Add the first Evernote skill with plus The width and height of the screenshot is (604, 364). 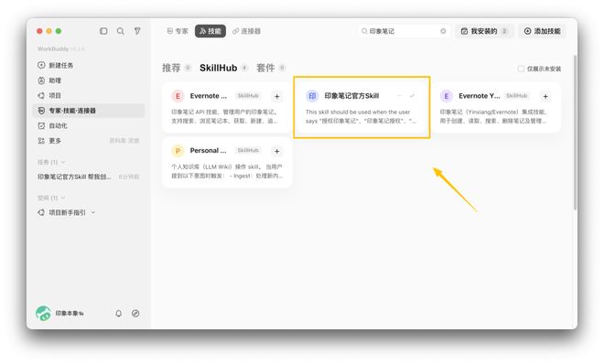click(277, 96)
